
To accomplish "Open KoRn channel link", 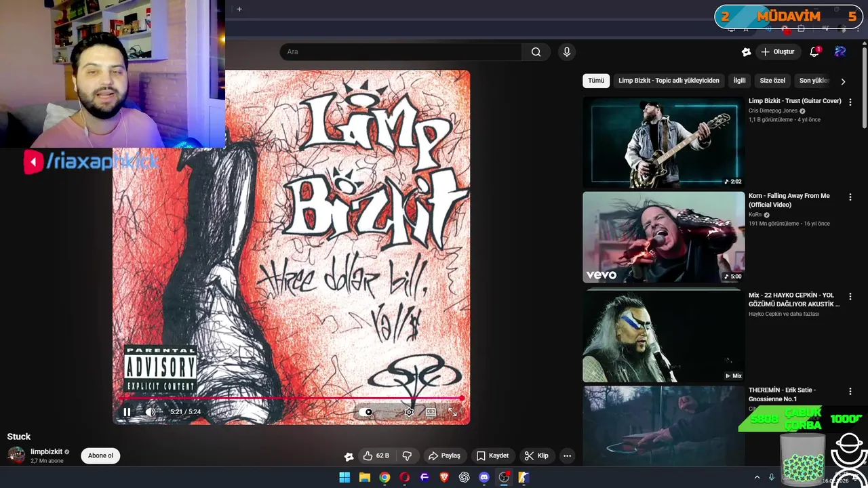I will (755, 215).
